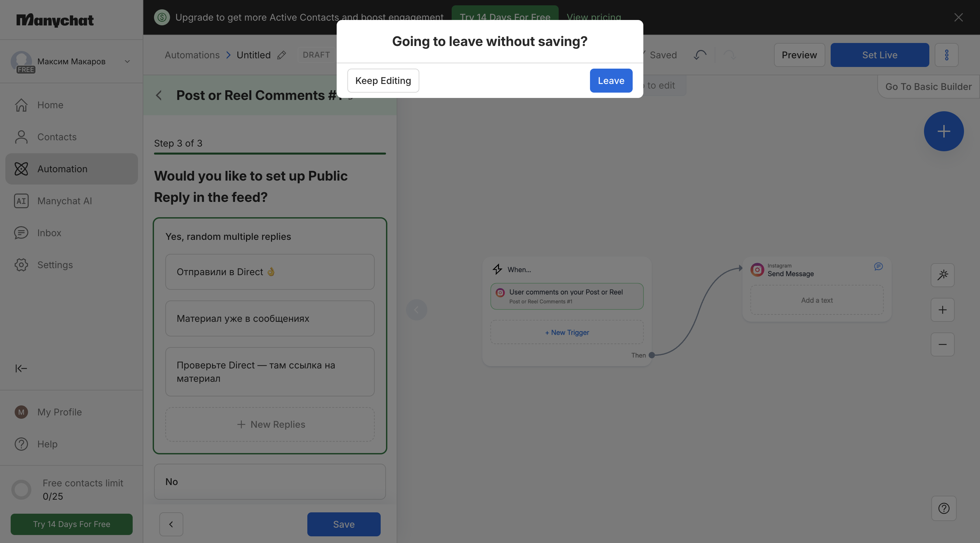Click the Inbox chat icon
Screen dimensions: 980x543
(21, 233)
